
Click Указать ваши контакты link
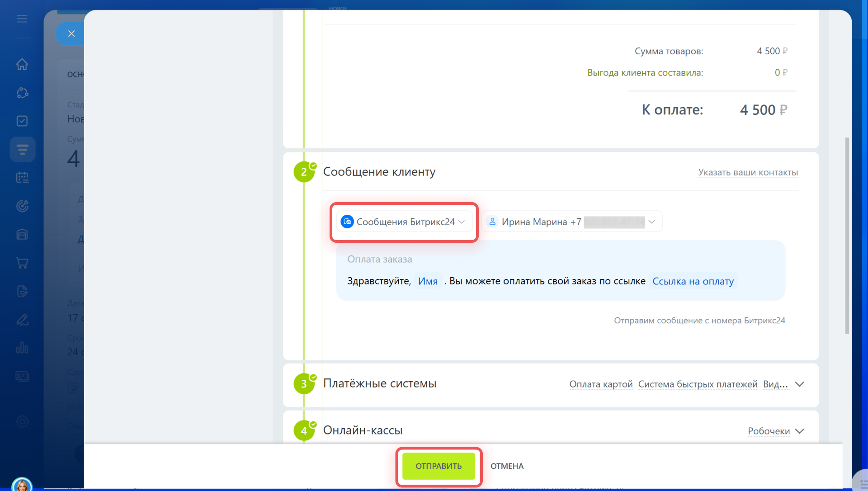tap(748, 172)
